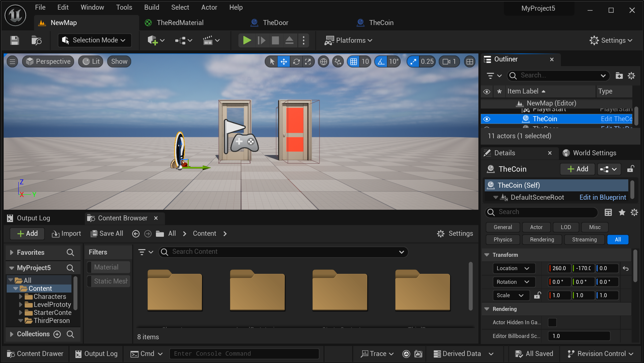
Task: Click the Add component button in Details
Action: (x=578, y=169)
